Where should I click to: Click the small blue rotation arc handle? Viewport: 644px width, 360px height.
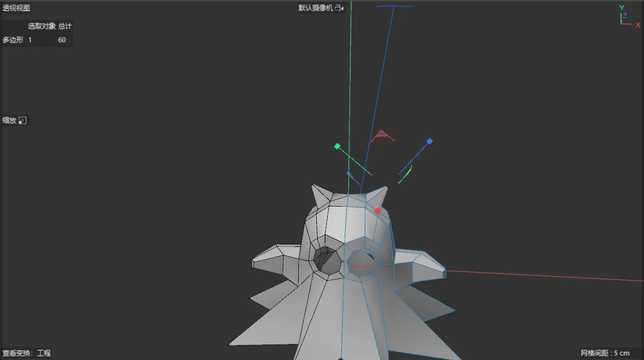pyautogui.click(x=352, y=177)
